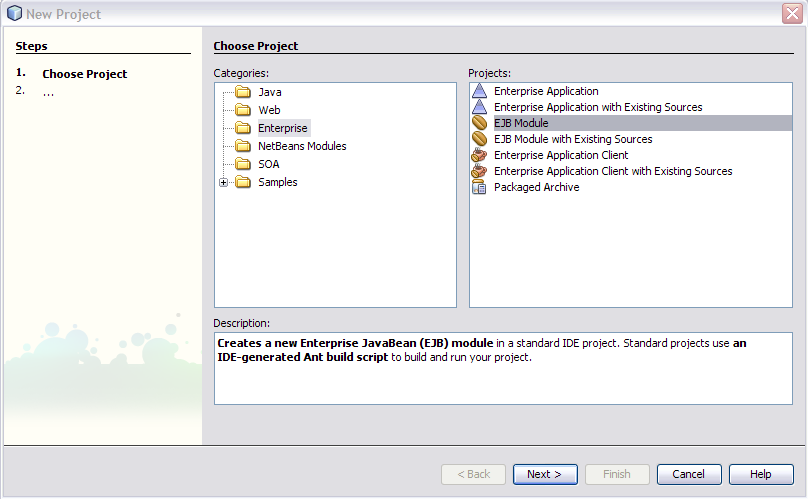
Task: Choose EJB Module with Existing Sources
Action: tap(573, 139)
